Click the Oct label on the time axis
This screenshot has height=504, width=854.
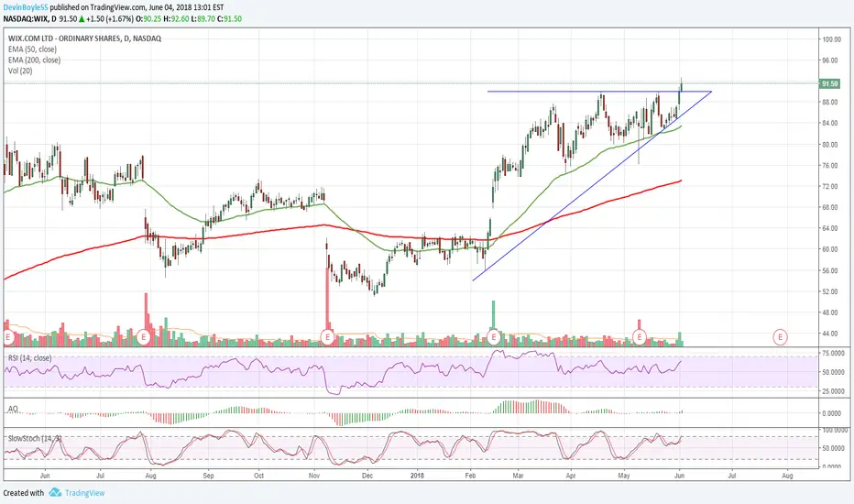258,476
